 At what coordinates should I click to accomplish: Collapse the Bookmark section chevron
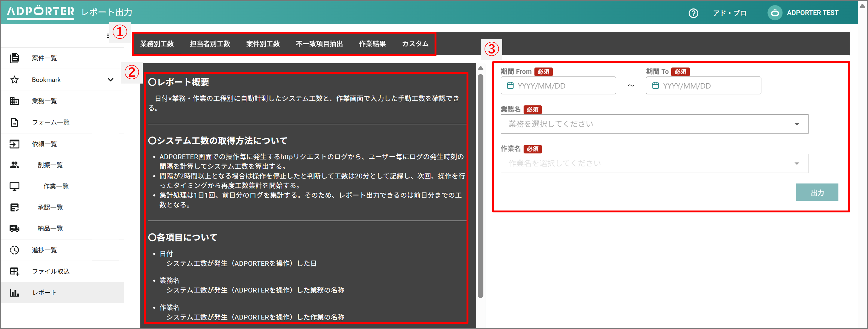click(x=110, y=79)
